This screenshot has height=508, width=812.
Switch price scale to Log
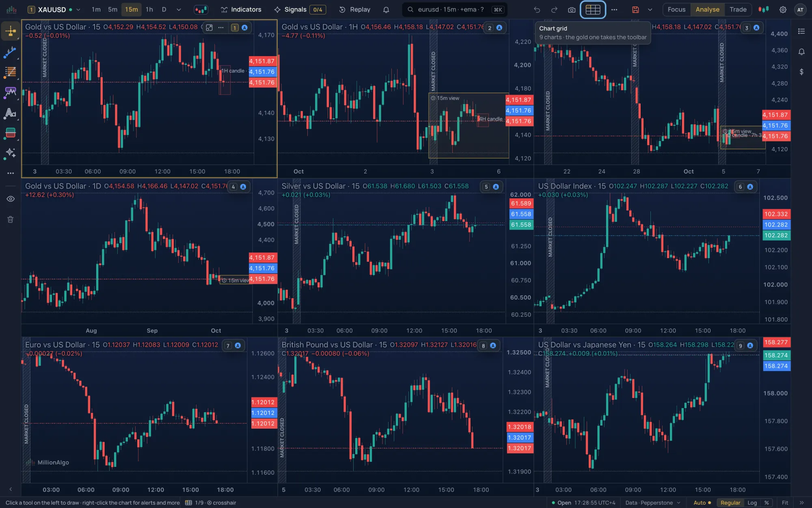(x=752, y=503)
